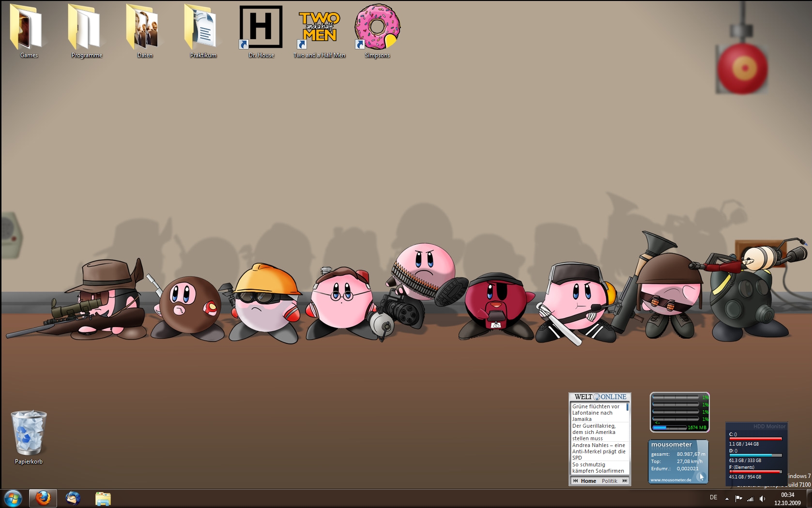Click the Welt Online gadget scrollbar
This screenshot has height=508, width=812.
(x=627, y=407)
